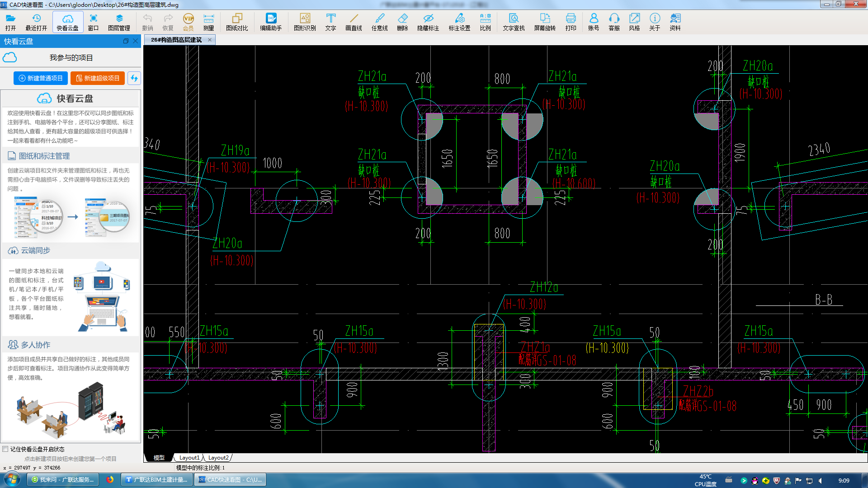Float the 快看云盘 panel window
Screen dimensions: 868x488
[x=126, y=41]
